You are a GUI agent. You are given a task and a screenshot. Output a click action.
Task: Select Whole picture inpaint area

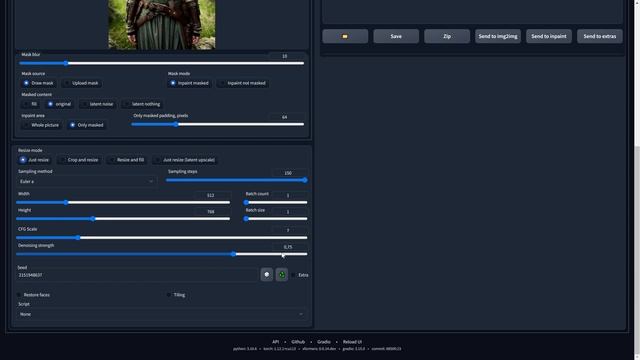click(42, 125)
